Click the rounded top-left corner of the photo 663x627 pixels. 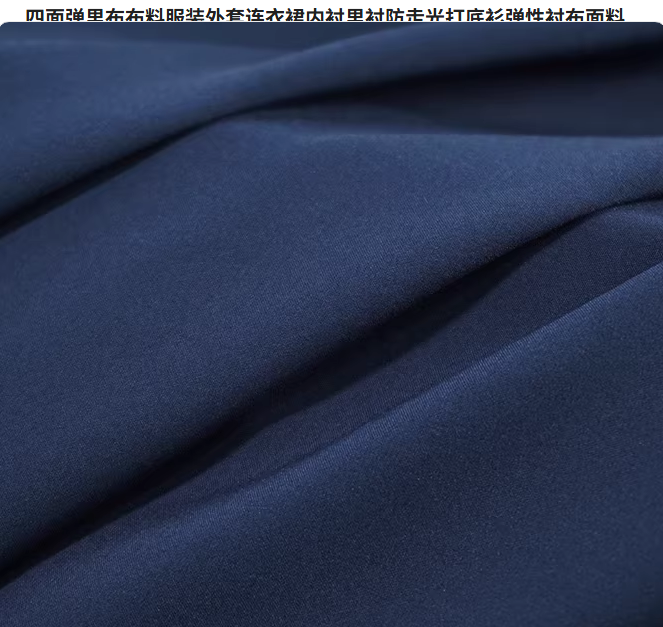coord(6,28)
